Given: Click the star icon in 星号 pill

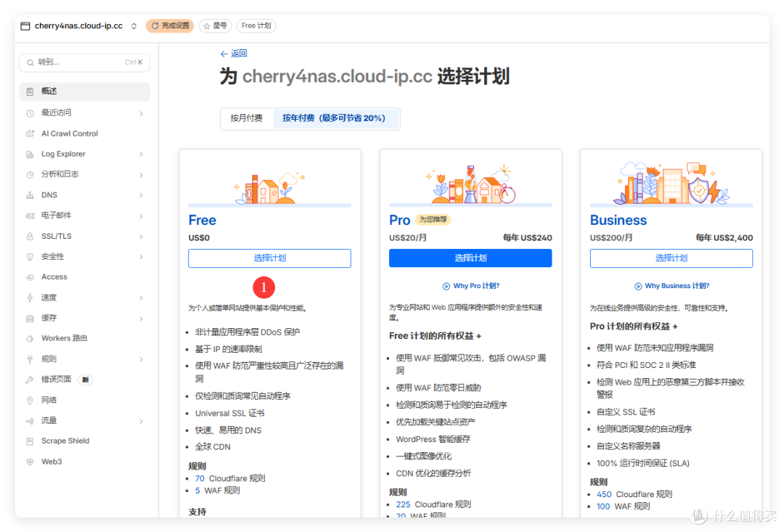Looking at the screenshot, I should coord(206,26).
